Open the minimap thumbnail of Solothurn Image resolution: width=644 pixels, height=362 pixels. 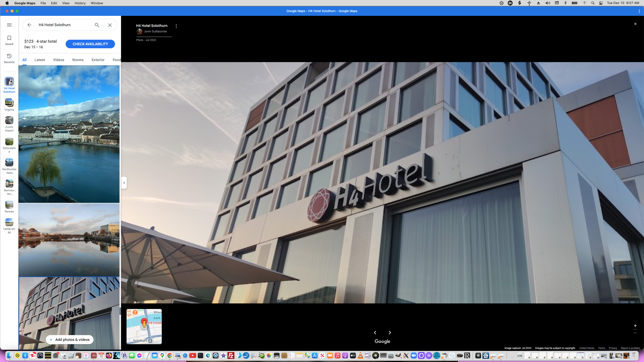click(x=144, y=327)
